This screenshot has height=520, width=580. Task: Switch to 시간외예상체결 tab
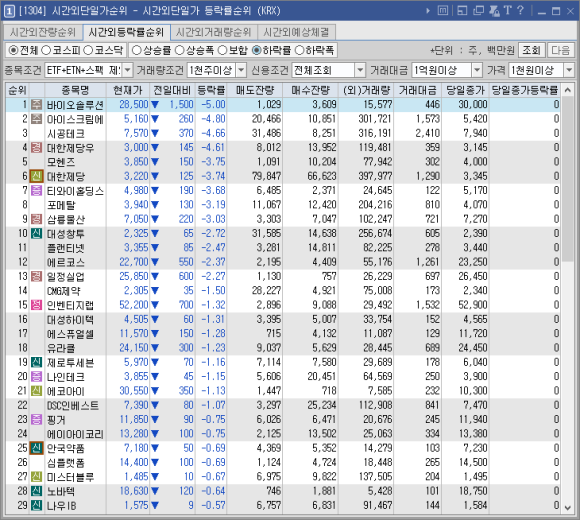tap(296, 33)
